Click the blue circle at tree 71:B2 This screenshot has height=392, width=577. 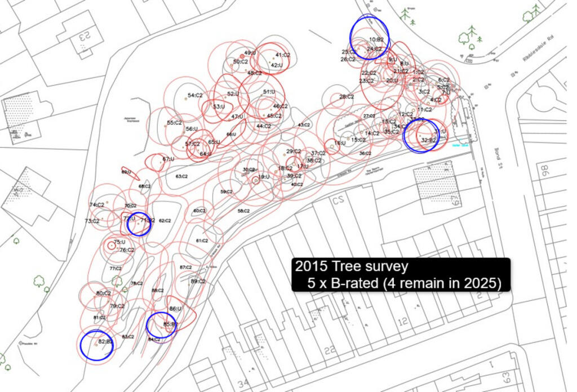coord(139,224)
